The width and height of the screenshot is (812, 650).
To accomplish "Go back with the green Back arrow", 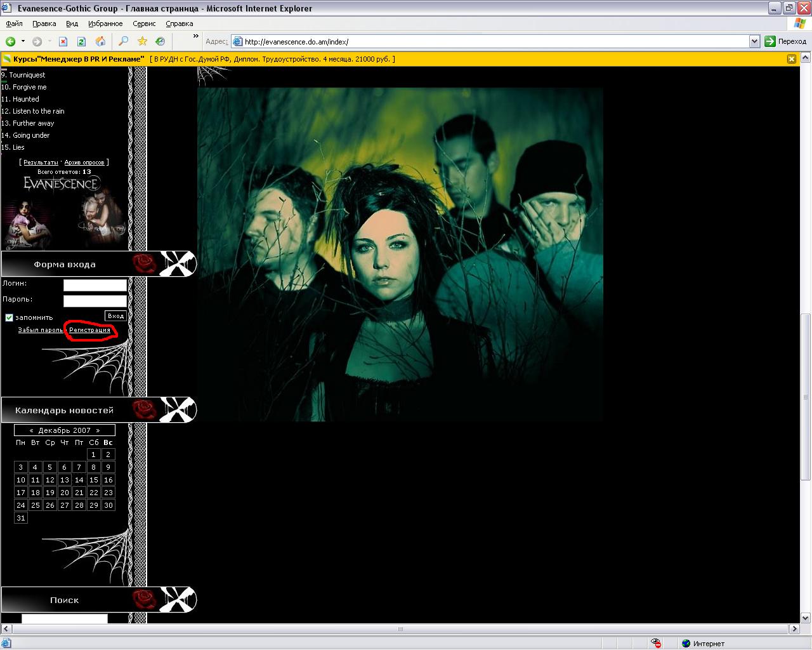I will pyautogui.click(x=10, y=41).
